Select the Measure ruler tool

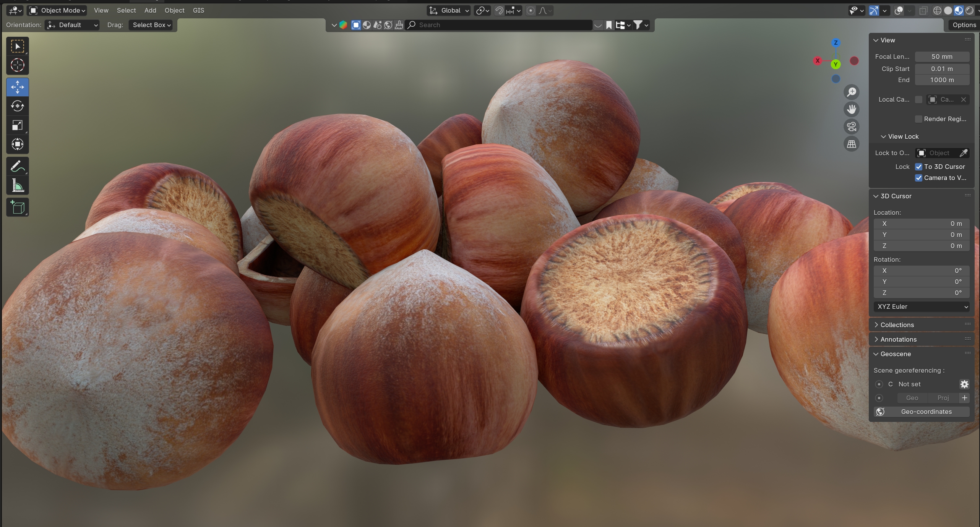(x=17, y=186)
